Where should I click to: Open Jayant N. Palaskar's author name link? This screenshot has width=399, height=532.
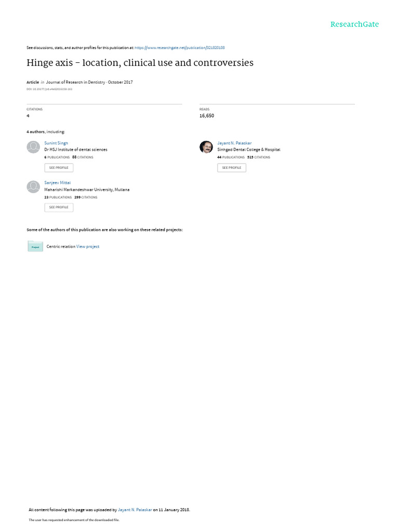coord(234,143)
